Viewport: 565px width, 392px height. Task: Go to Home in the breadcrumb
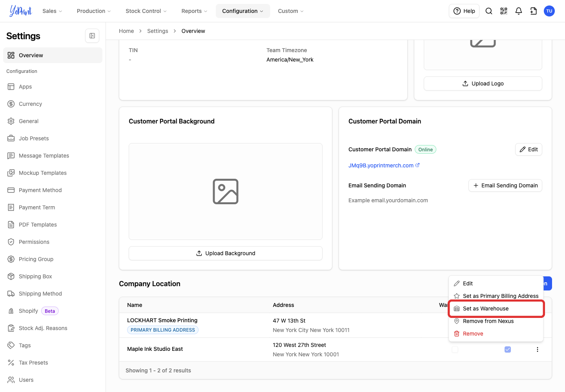[126, 31]
